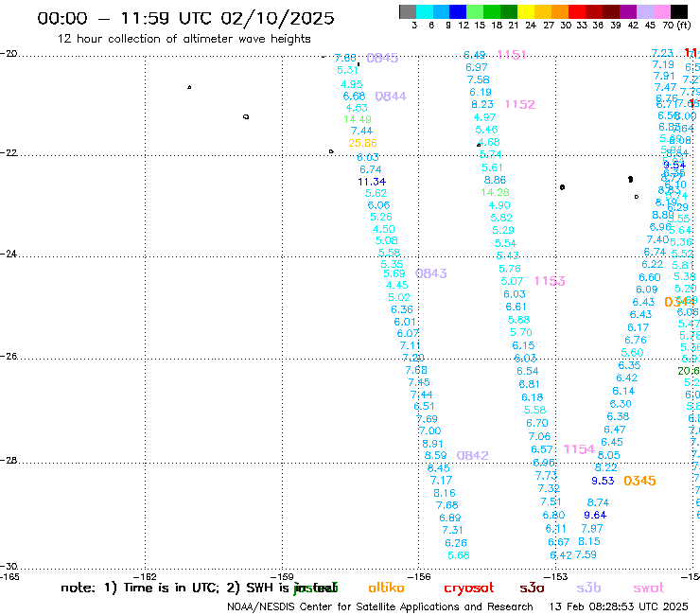Viewport: 700px width, 615px height.
Task: Click the longitude axis label -159
Action: (282, 576)
